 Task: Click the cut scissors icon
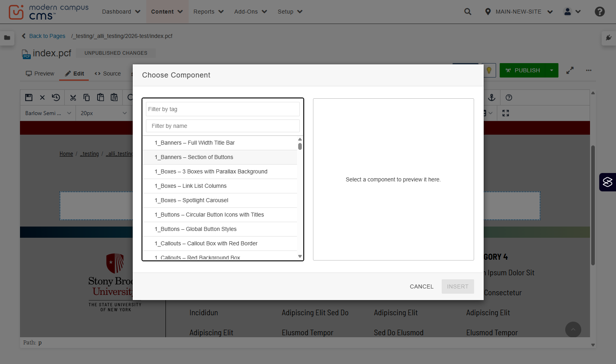coord(73,97)
